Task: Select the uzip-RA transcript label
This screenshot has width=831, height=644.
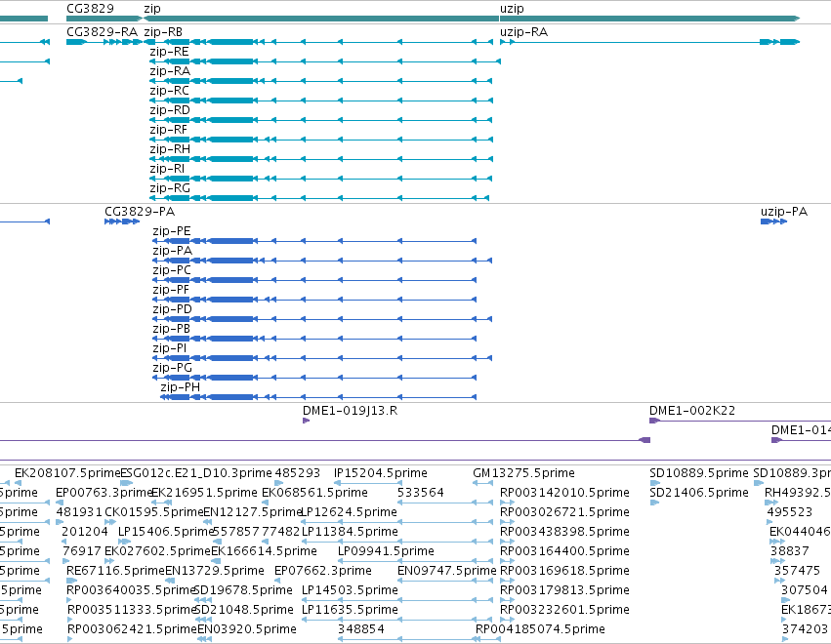Action: coord(523,32)
